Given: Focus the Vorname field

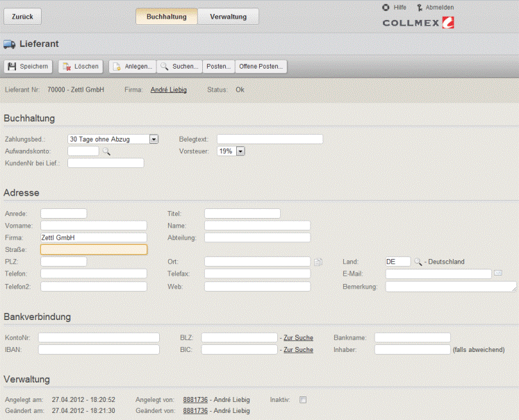Looking at the screenshot, I should (94, 226).
